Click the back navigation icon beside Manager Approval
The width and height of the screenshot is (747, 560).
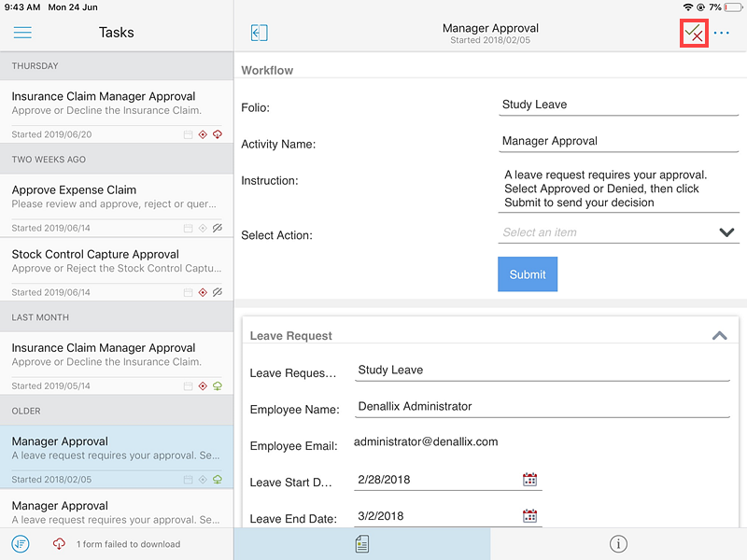pos(259,32)
